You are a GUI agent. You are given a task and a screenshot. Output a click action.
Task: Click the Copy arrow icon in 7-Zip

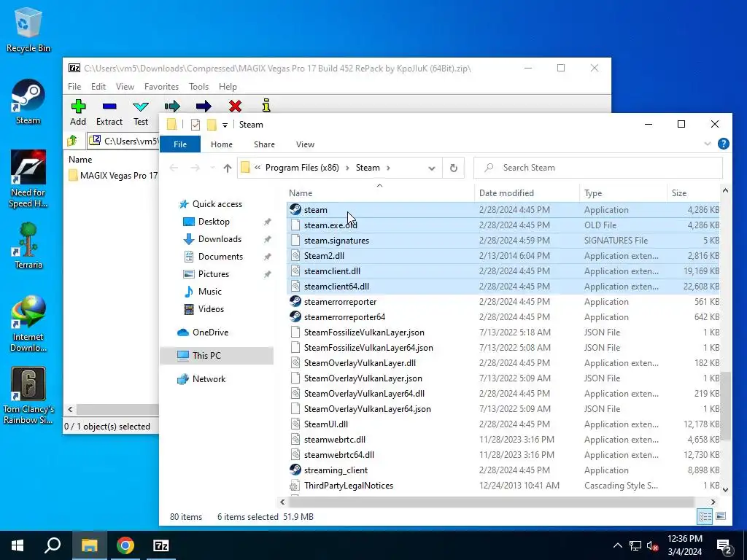(172, 106)
